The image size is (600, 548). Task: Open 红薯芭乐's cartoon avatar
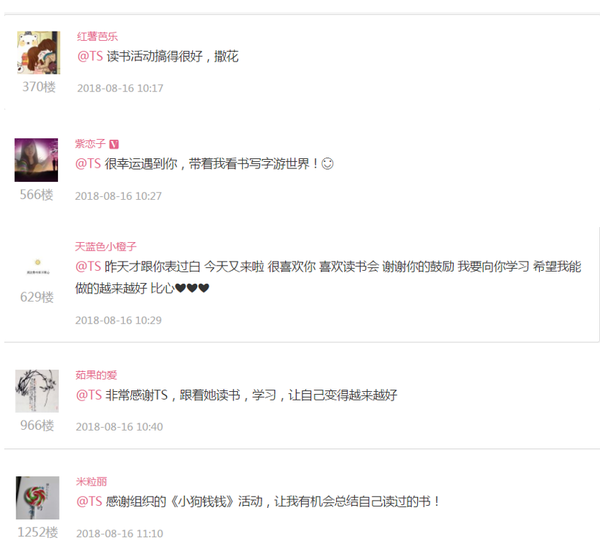(x=39, y=52)
